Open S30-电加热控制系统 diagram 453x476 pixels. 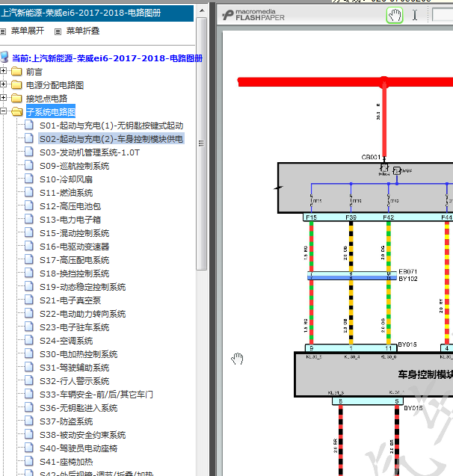[x=78, y=354]
